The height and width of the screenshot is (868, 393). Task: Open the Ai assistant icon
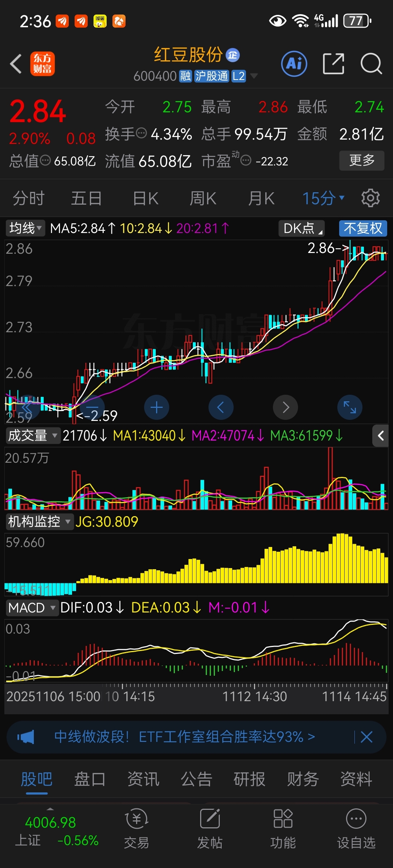click(x=294, y=64)
